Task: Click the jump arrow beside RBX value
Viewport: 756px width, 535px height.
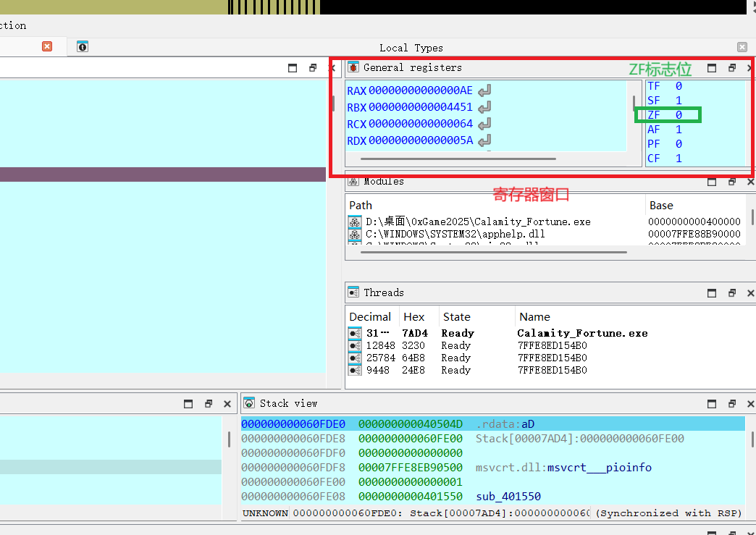Action: [484, 107]
